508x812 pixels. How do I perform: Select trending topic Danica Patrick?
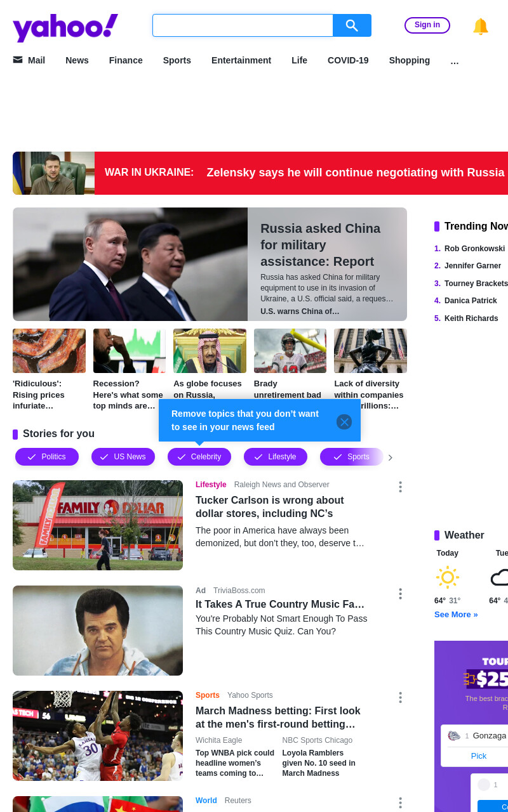pyautogui.click(x=471, y=301)
